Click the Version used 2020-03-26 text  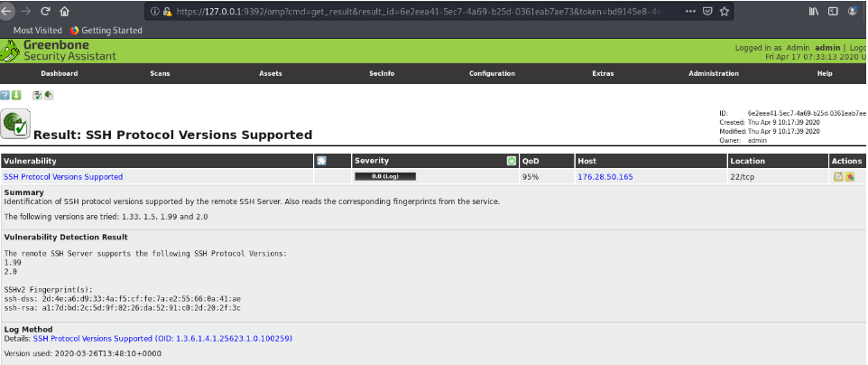[82, 353]
